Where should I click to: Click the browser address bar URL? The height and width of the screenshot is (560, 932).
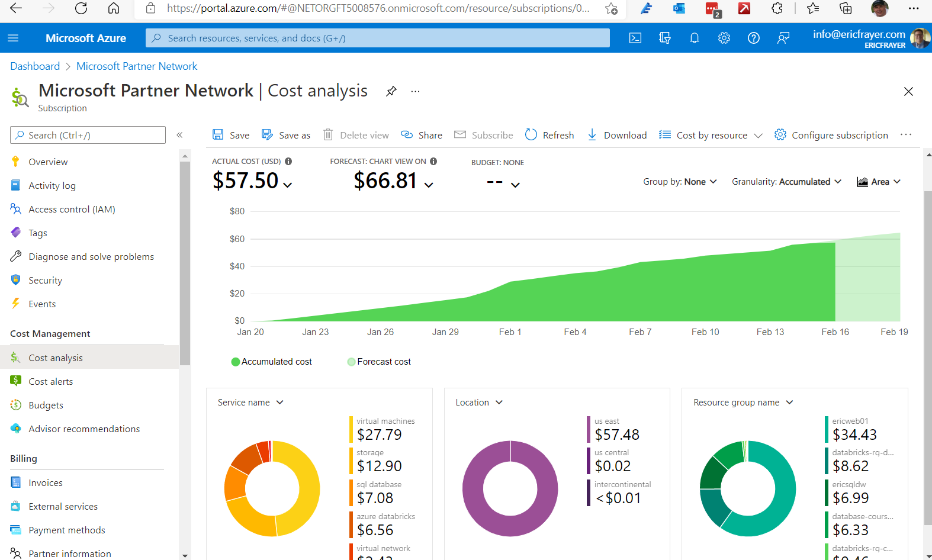[378, 8]
